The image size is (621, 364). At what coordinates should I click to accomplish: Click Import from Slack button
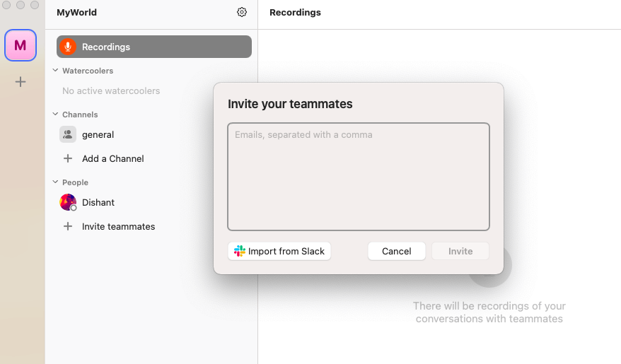[x=279, y=251]
